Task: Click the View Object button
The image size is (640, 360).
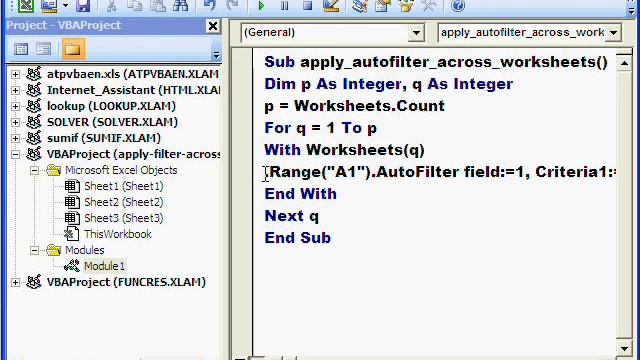Action: point(43,49)
